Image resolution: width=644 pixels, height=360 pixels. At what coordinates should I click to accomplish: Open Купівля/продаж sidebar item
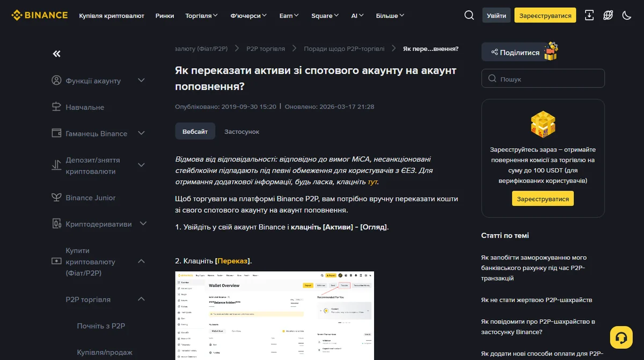105,352
